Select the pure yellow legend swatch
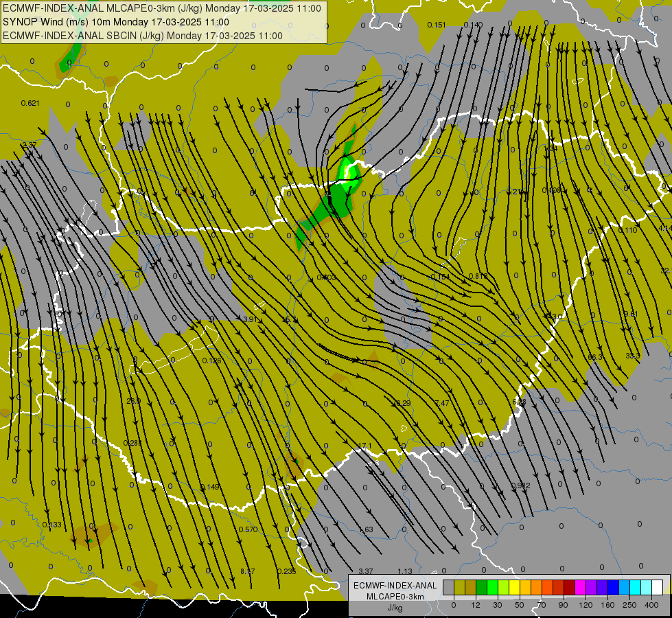 (514, 588)
